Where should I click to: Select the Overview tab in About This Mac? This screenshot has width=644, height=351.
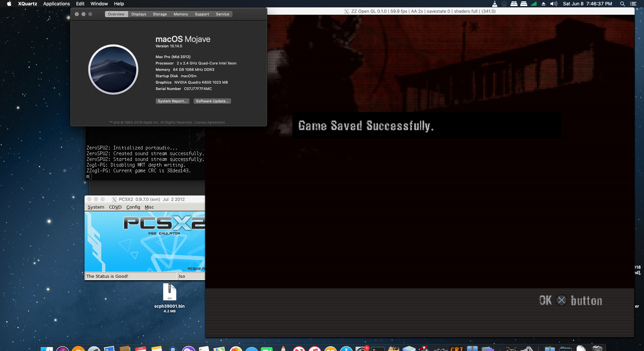click(116, 14)
